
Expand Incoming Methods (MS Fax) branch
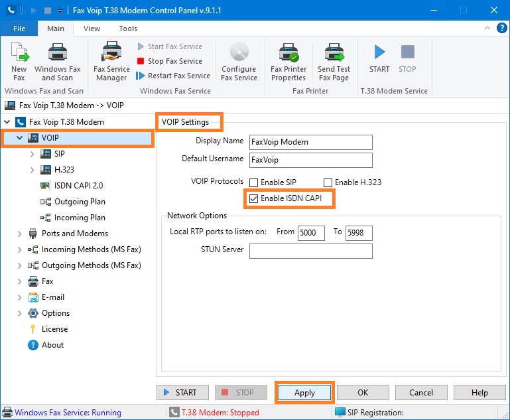coord(19,249)
